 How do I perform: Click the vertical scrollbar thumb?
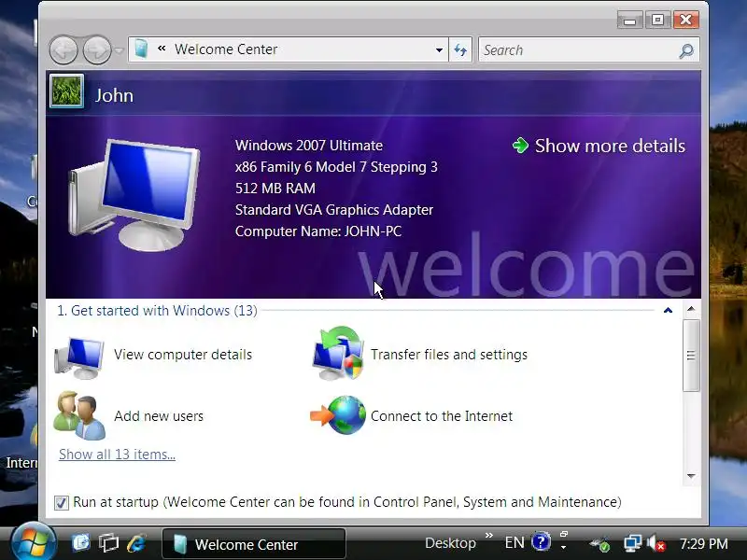tap(691, 356)
